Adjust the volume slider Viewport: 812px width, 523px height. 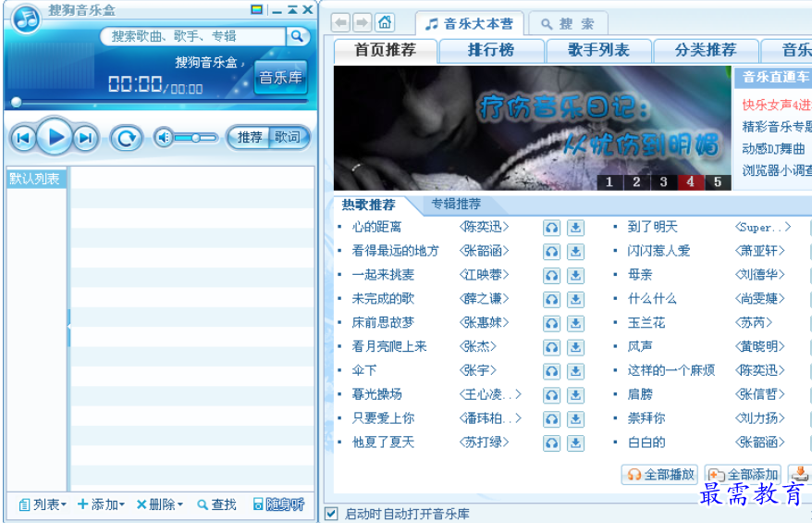pos(196,138)
